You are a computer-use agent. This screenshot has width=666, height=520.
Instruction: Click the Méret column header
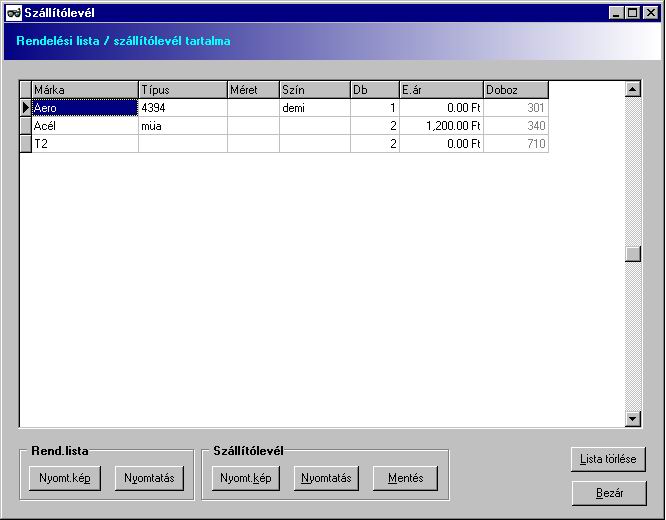coord(253,90)
